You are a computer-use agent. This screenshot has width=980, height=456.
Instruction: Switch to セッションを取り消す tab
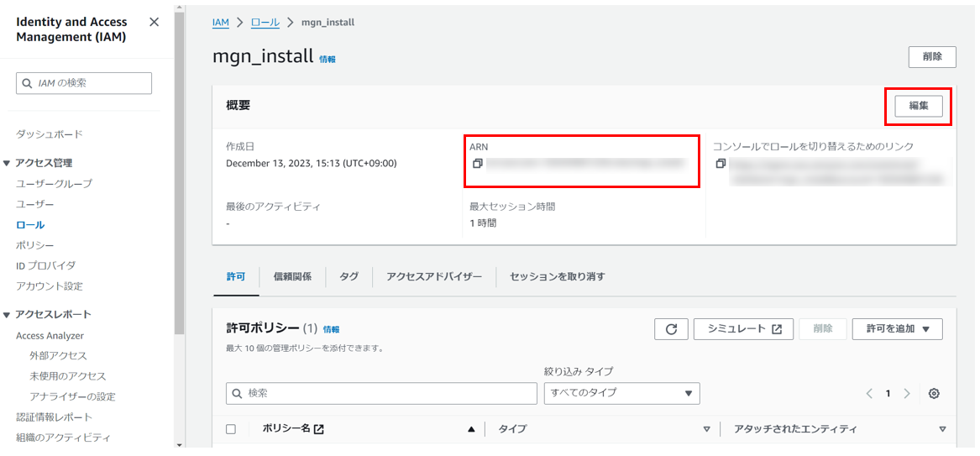point(558,277)
